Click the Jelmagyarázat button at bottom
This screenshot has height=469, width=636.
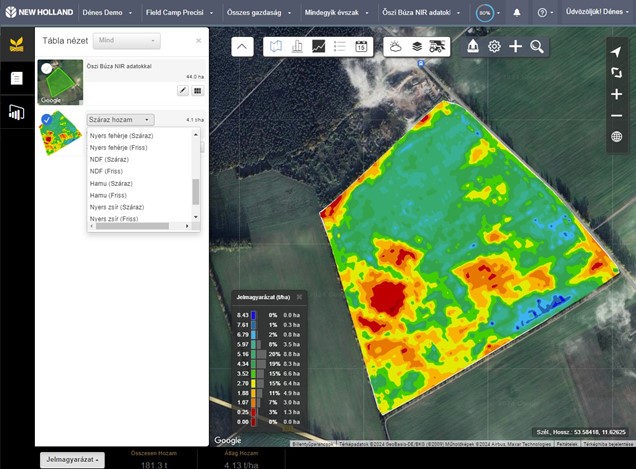(72, 460)
